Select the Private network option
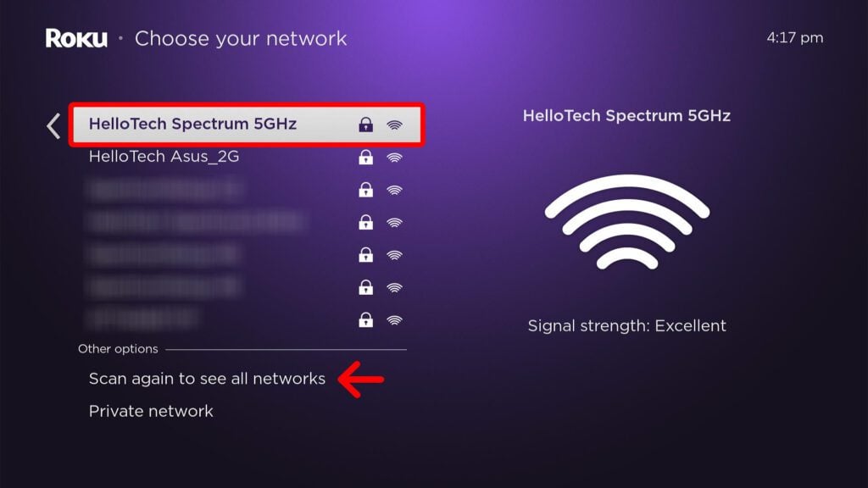This screenshot has height=488, width=868. (149, 411)
